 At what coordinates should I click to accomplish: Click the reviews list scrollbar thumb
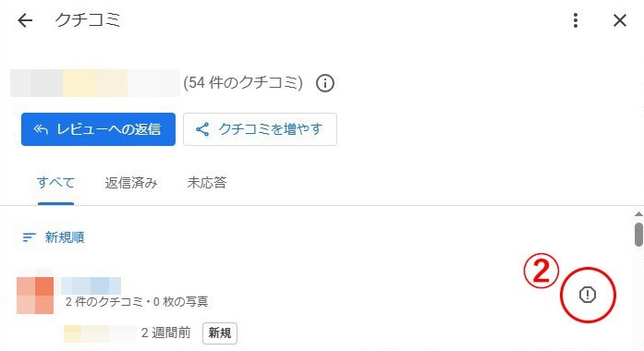click(638, 235)
